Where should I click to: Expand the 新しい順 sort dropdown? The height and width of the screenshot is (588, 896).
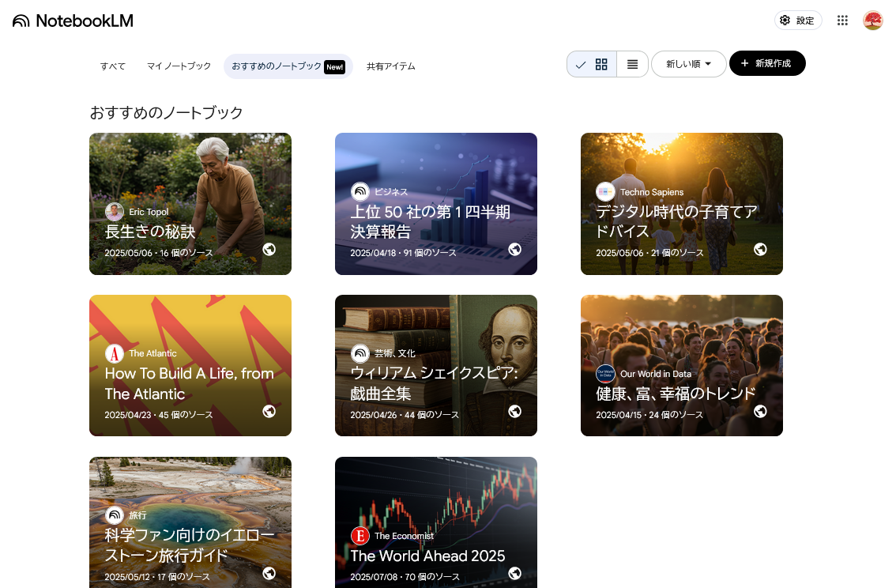tap(688, 64)
